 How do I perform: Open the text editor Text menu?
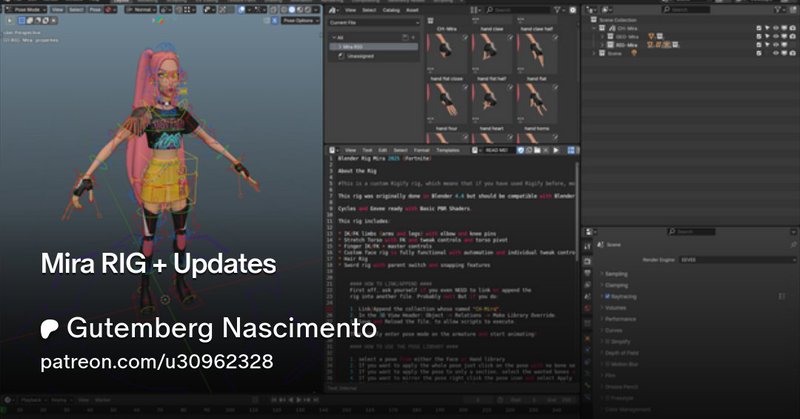point(367,150)
